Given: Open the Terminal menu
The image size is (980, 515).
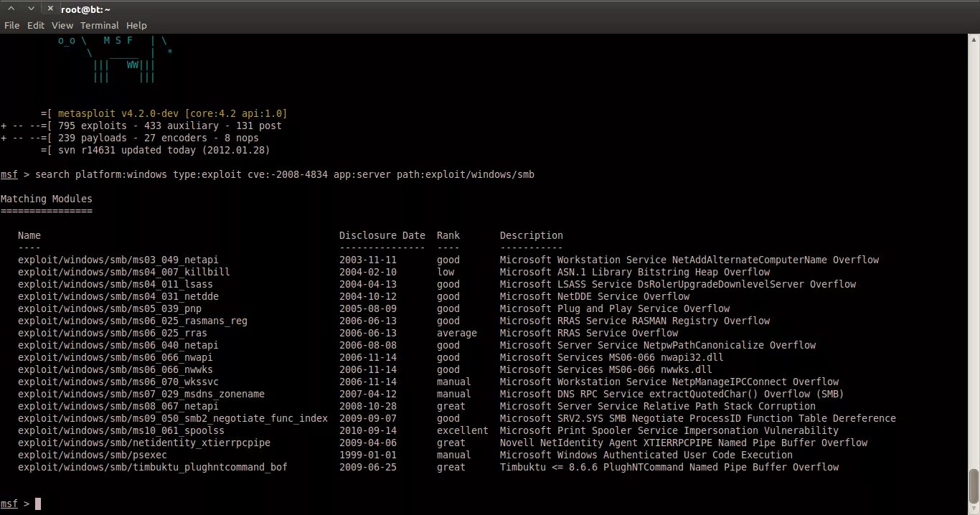Looking at the screenshot, I should pos(100,25).
